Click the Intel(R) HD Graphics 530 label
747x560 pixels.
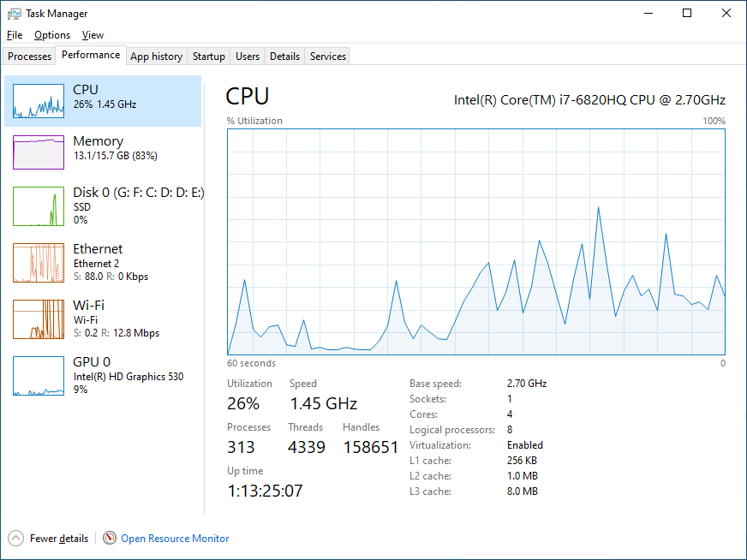[x=128, y=377]
